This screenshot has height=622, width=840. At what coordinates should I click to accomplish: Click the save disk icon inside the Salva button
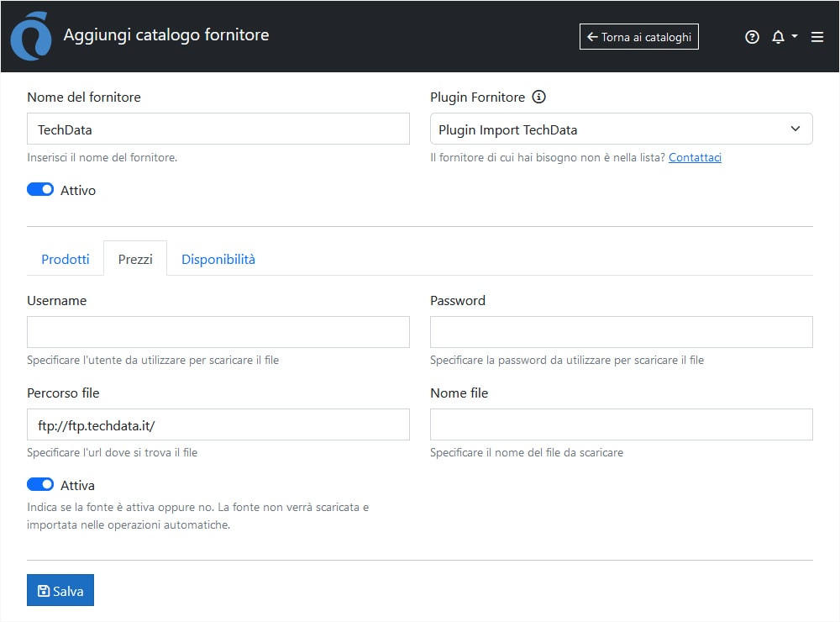42,590
